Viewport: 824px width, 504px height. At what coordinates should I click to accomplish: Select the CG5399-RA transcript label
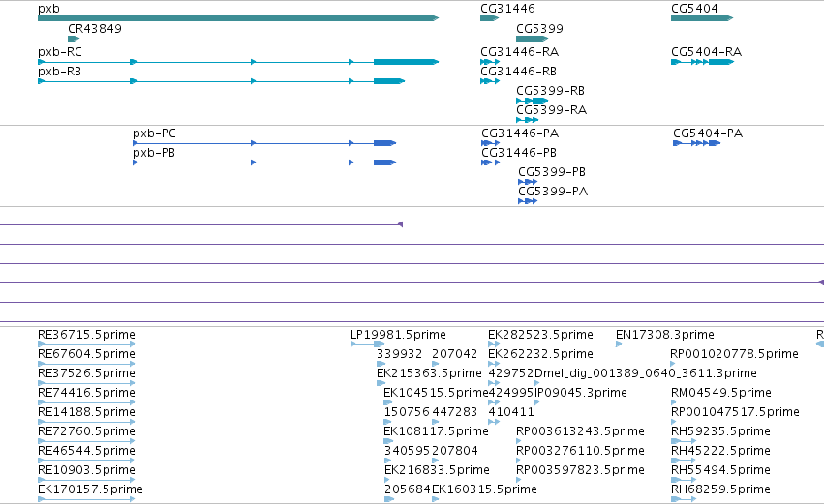[x=551, y=110]
